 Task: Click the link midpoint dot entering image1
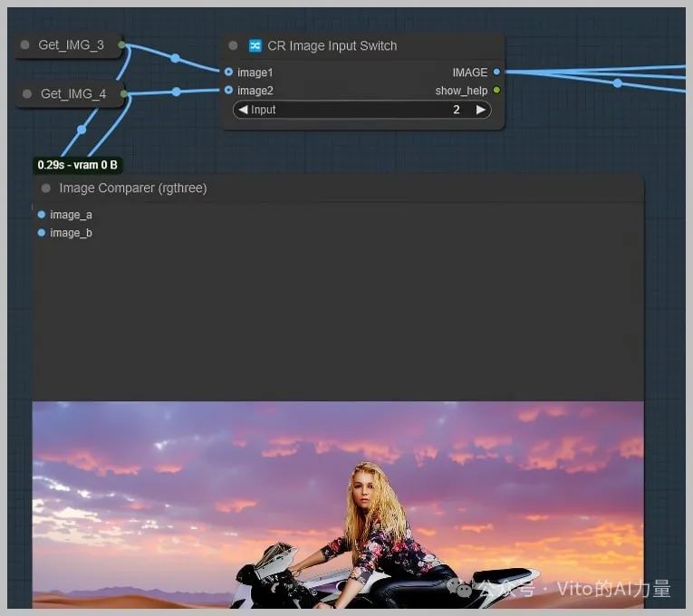tap(176, 58)
